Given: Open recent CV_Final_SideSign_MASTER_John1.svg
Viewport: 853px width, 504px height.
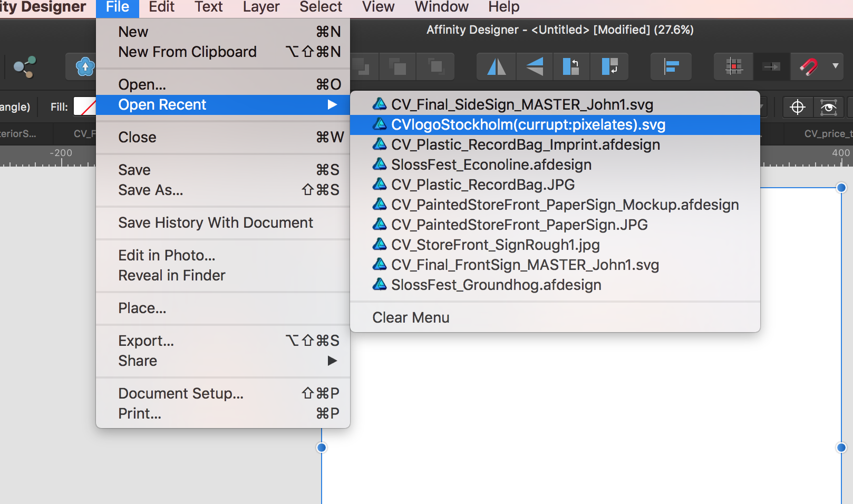Looking at the screenshot, I should coord(555,104).
